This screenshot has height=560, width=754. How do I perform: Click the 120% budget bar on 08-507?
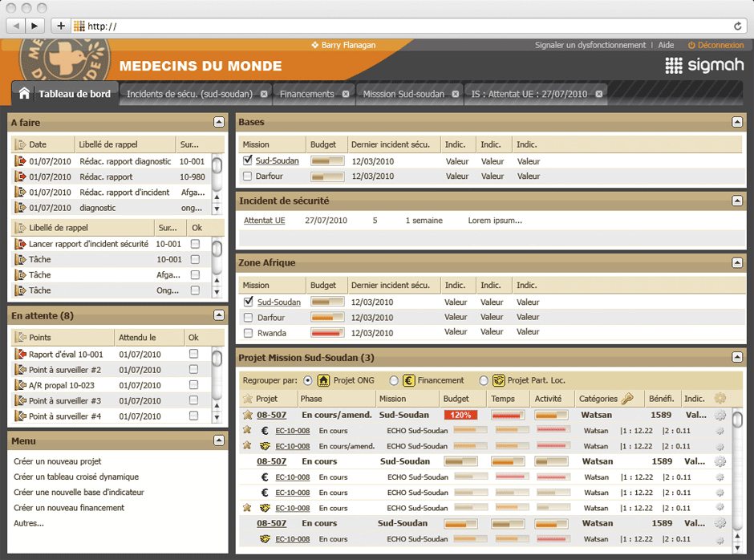tap(460, 415)
